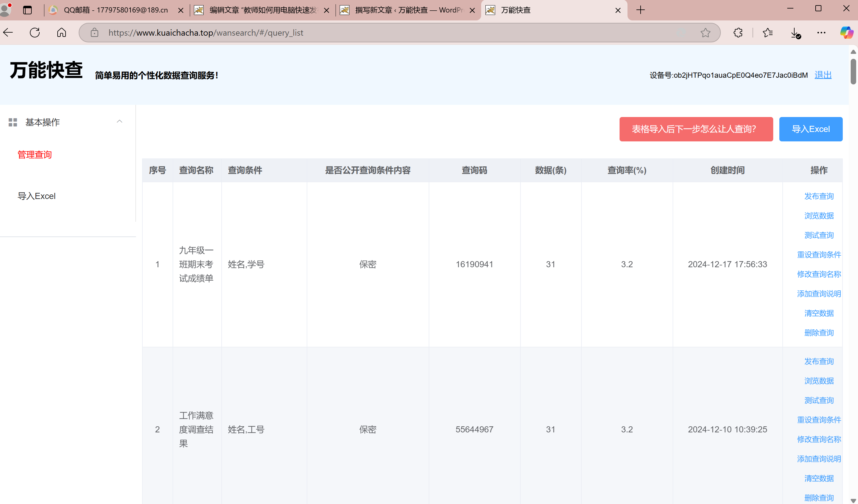The image size is (858, 504).
Task: Click 浏览数据 for 工作满意度调查结果
Action: pyautogui.click(x=819, y=381)
